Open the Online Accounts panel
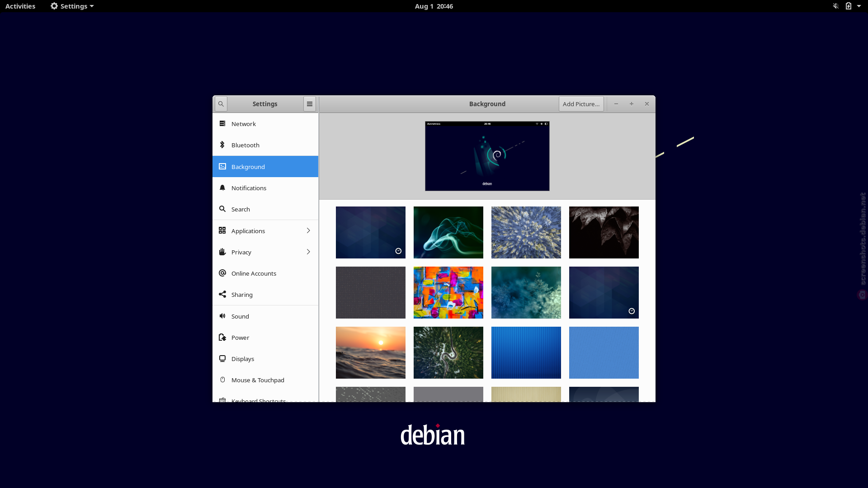The height and width of the screenshot is (488, 868). pyautogui.click(x=265, y=273)
